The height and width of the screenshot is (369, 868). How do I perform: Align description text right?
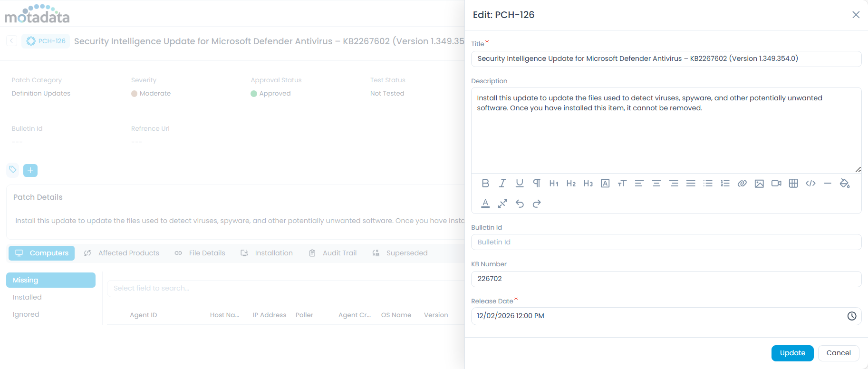(x=674, y=184)
